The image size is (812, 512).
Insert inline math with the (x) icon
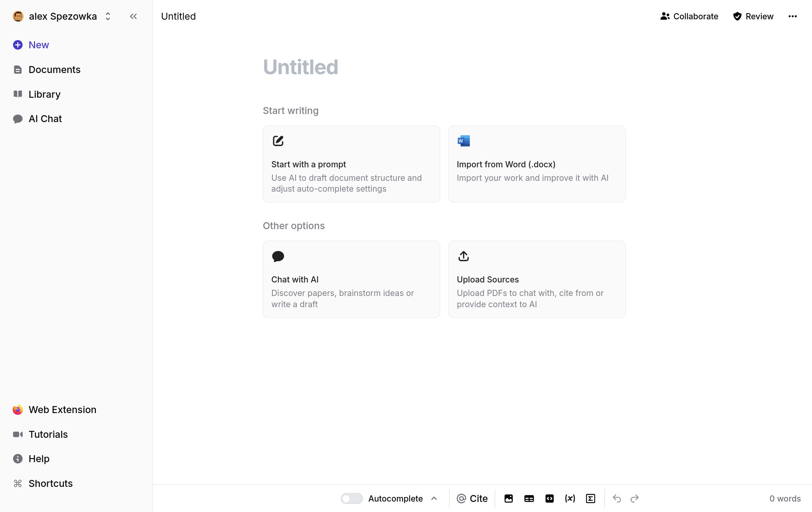pos(570,498)
